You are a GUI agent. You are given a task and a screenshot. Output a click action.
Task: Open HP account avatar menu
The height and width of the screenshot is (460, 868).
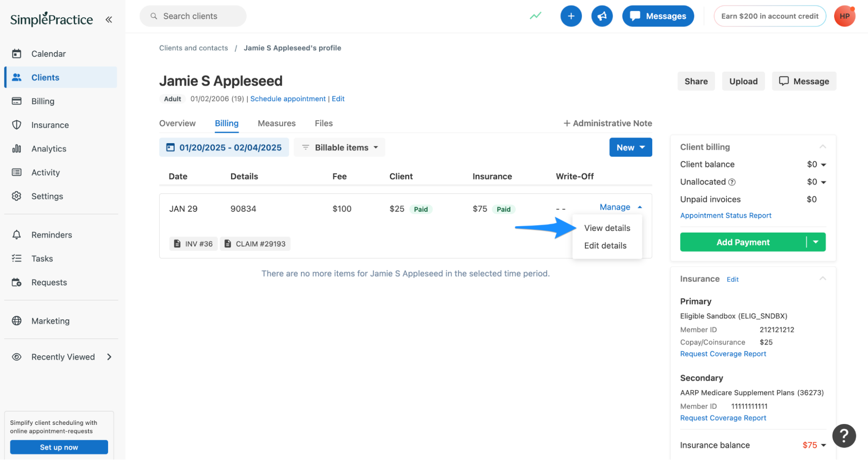(845, 16)
